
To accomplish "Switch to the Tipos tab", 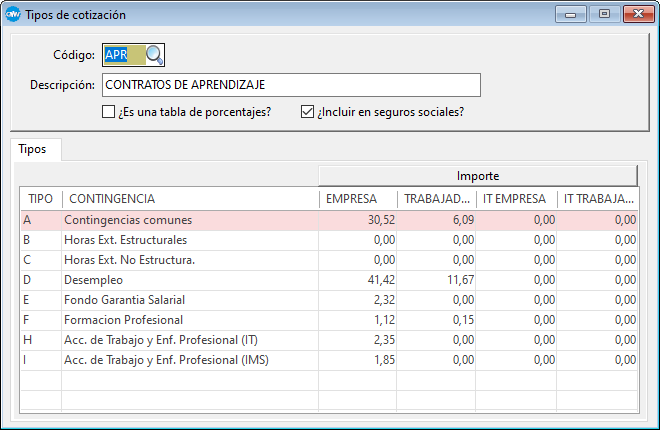I will (x=33, y=147).
